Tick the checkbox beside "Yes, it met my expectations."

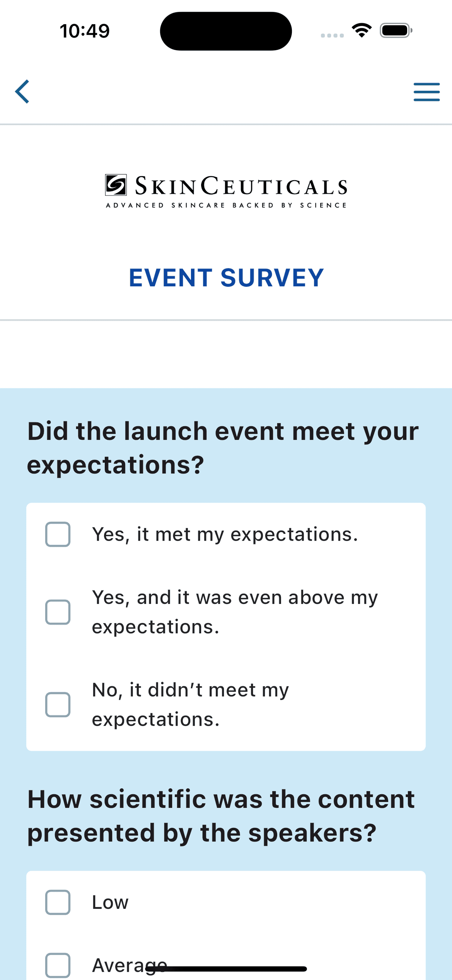point(58,535)
